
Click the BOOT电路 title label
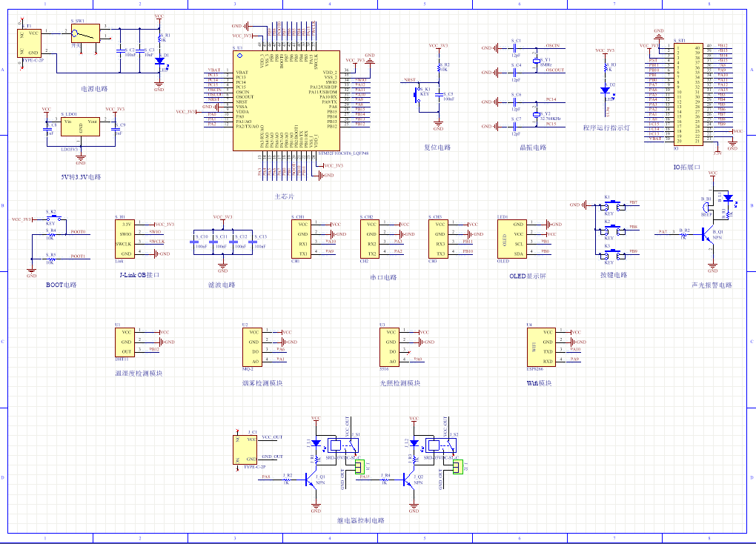point(62,285)
